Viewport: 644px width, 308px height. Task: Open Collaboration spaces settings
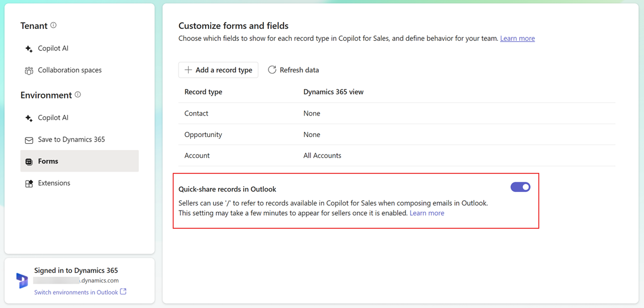coord(70,70)
